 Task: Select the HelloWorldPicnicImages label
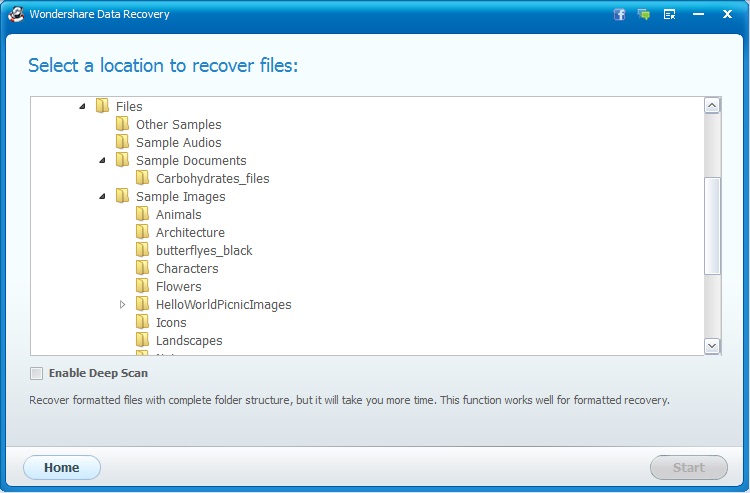(x=223, y=305)
